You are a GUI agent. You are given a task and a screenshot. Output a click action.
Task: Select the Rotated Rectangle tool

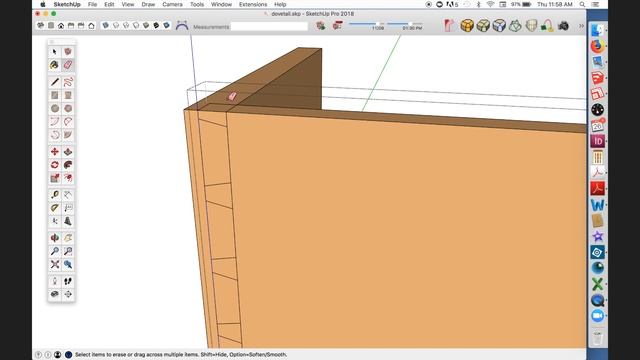pyautogui.click(x=68, y=95)
